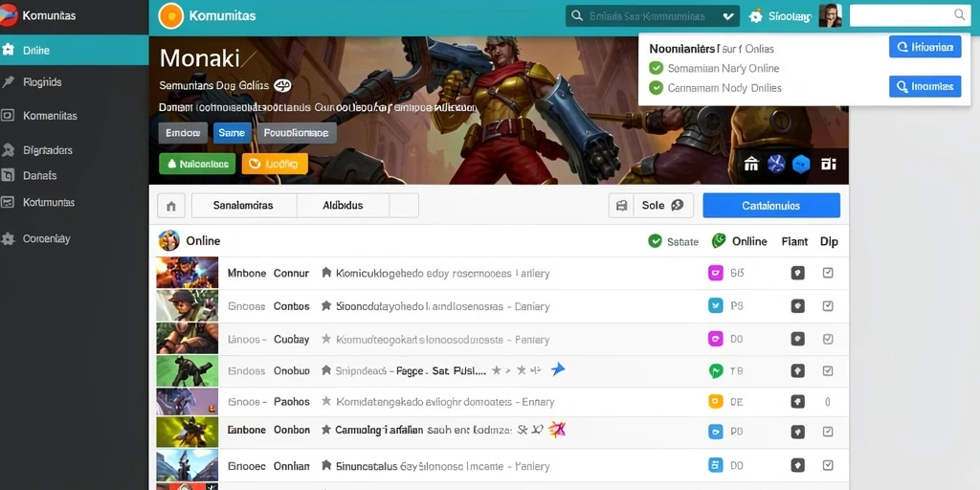The width and height of the screenshot is (980, 490).
Task: Click green badge icon in Bndoas Onobuo row
Action: click(716, 370)
